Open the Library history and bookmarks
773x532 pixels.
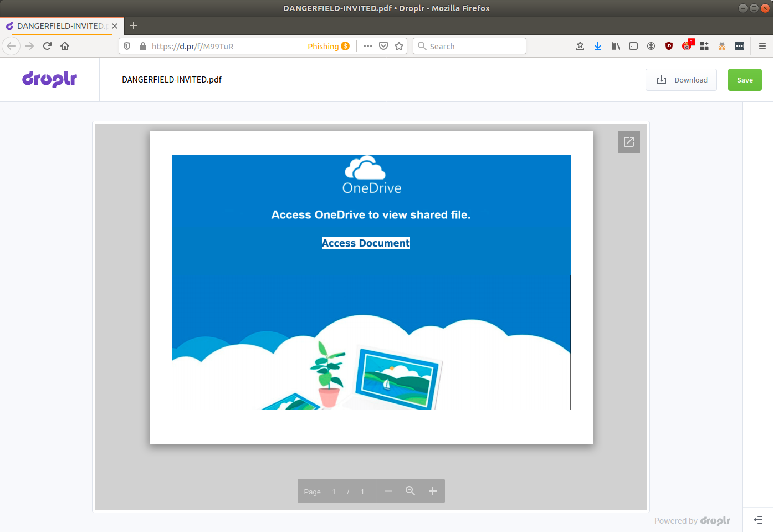click(616, 46)
